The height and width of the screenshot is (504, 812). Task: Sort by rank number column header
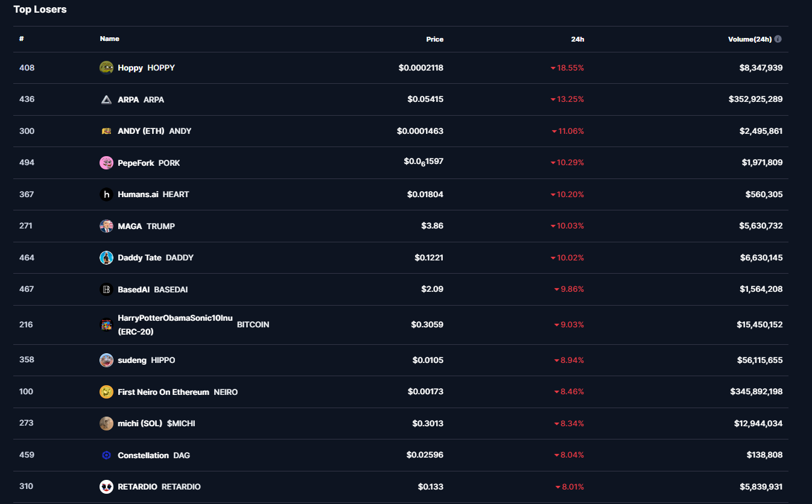(x=22, y=39)
